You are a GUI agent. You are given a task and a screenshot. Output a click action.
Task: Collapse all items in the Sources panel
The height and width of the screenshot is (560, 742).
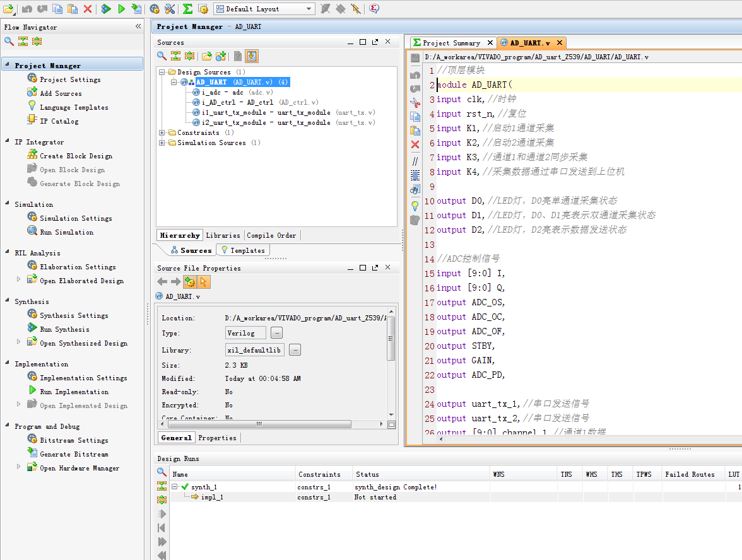[175, 56]
